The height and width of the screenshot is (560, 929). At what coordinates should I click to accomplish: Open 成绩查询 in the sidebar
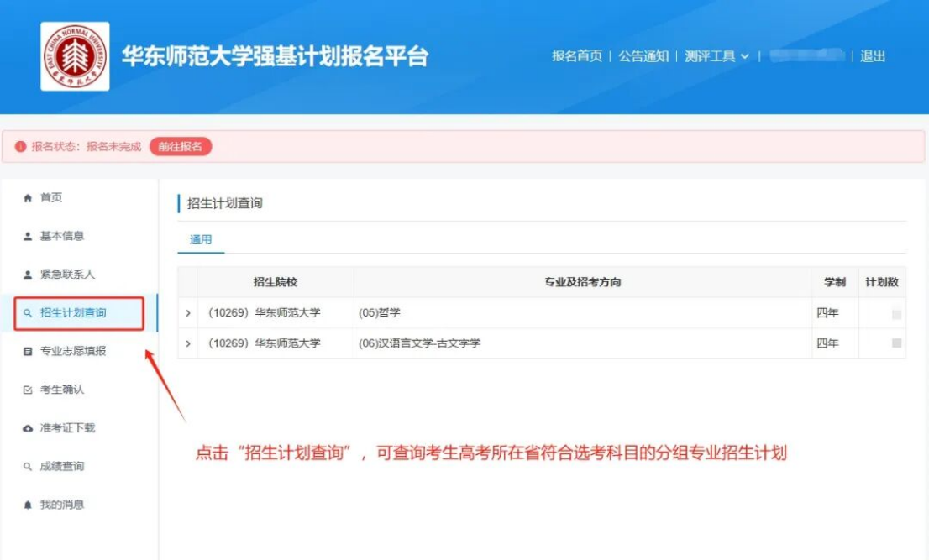point(61,466)
